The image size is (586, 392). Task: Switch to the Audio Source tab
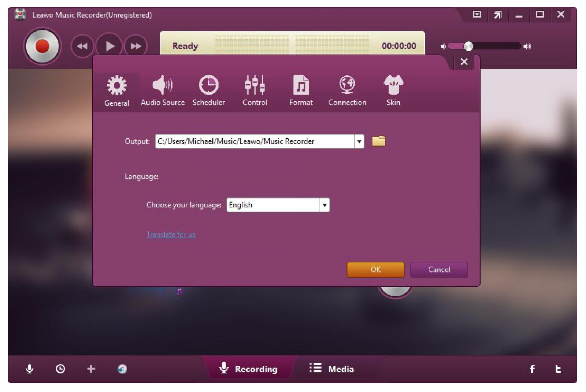pos(163,91)
